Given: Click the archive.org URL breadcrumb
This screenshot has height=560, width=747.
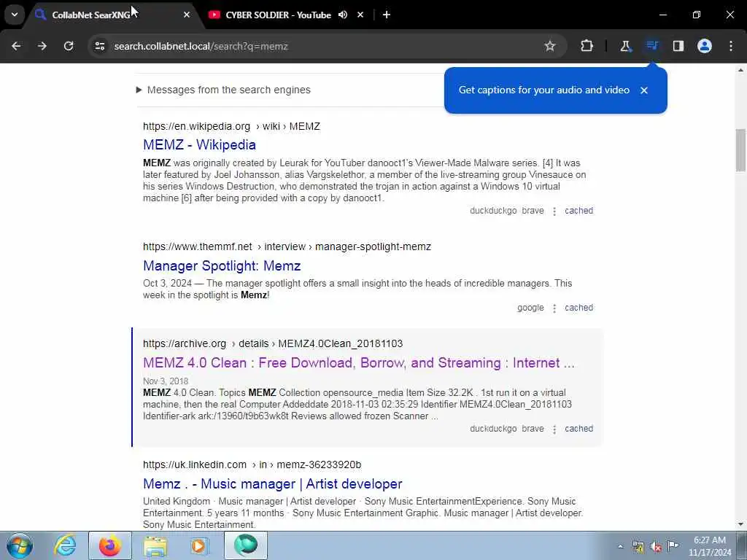Looking at the screenshot, I should tap(273, 344).
